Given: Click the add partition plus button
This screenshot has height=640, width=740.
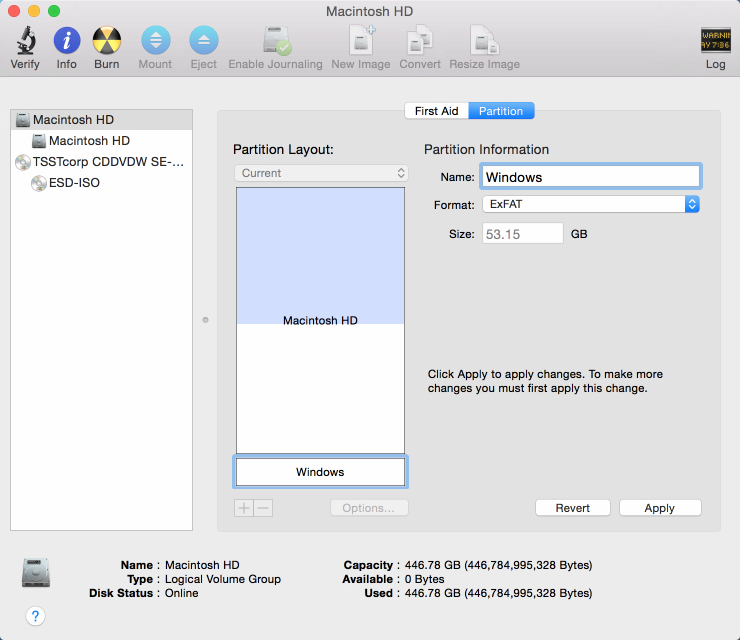Looking at the screenshot, I should tap(244, 508).
